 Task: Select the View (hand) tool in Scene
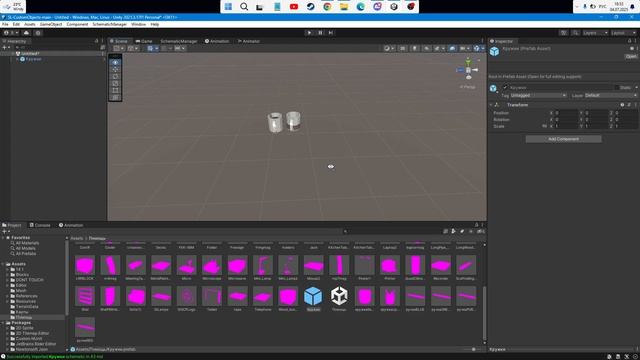116,62
